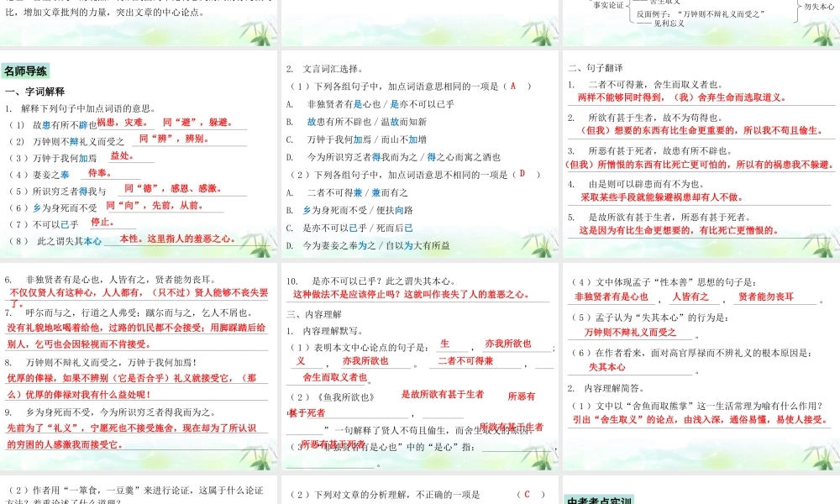Click the line 下列对文章的分析理解，不正确的一项是

point(385,495)
